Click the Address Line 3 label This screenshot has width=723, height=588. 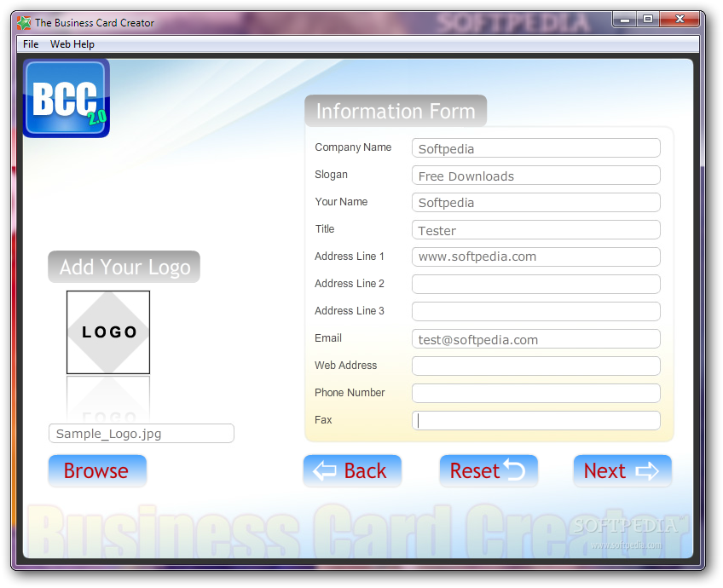click(x=350, y=310)
